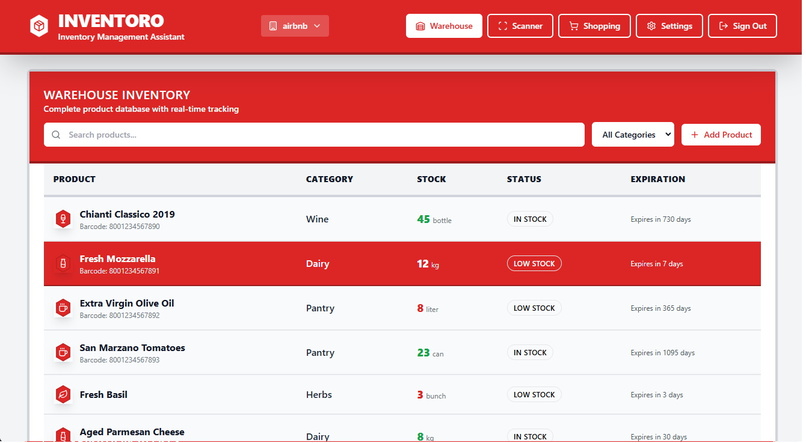Click the Expires in 3 days text
Image resolution: width=806 pixels, height=443 pixels.
coord(656,395)
